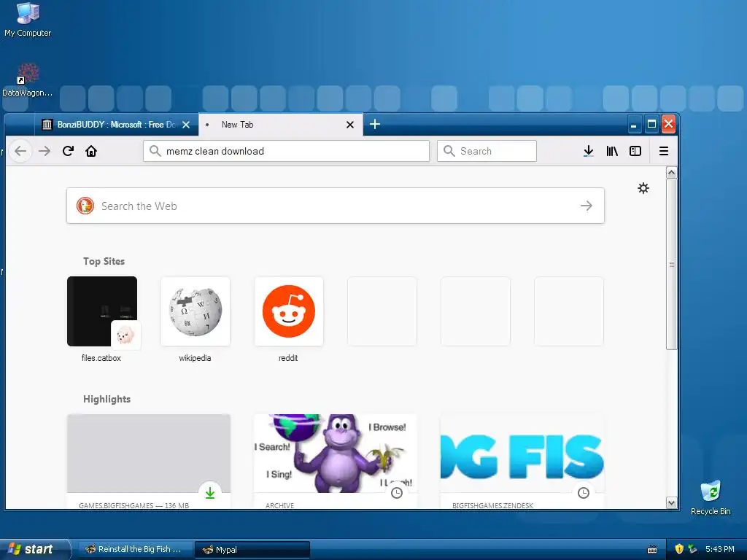The width and height of the screenshot is (747, 560).
Task: Click the Mypal taskbar button
Action: 252,550
